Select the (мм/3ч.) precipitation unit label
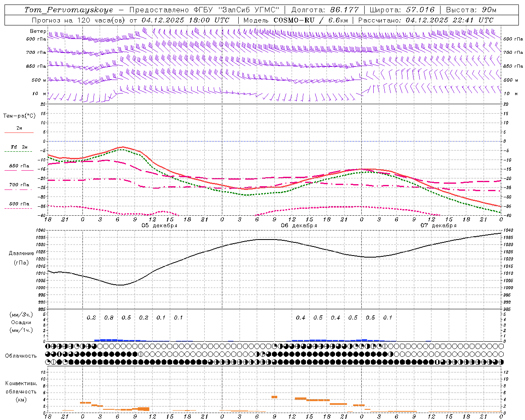Image resolution: width=525 pixels, height=420 pixels. [21, 315]
